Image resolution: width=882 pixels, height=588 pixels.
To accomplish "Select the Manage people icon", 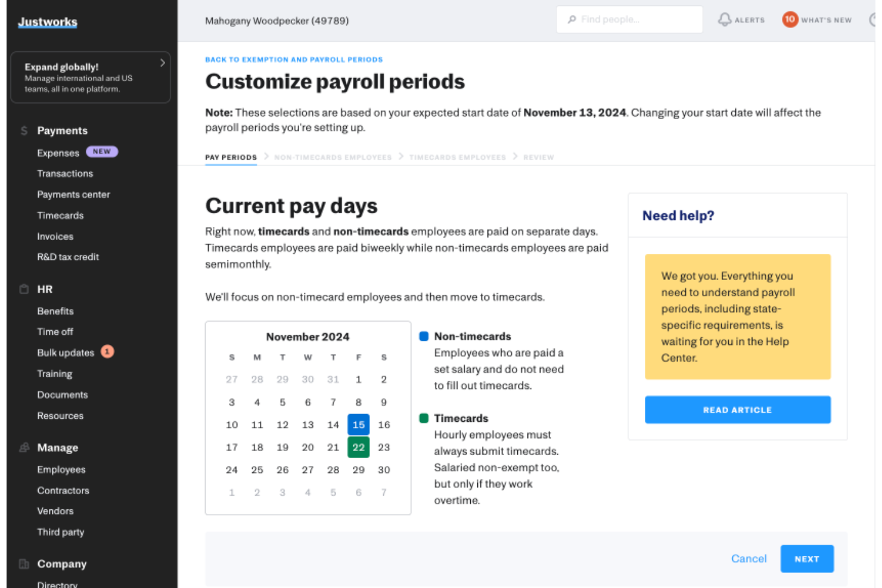I will [x=24, y=447].
